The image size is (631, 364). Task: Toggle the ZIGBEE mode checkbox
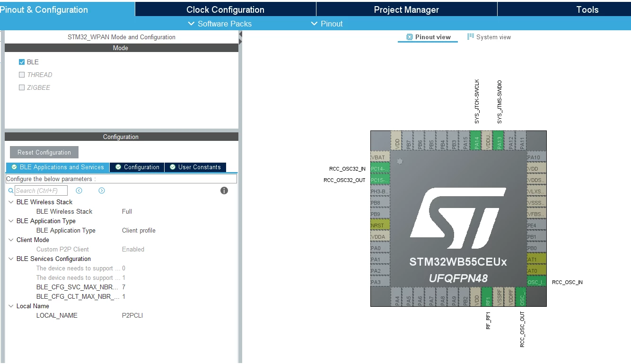[22, 87]
